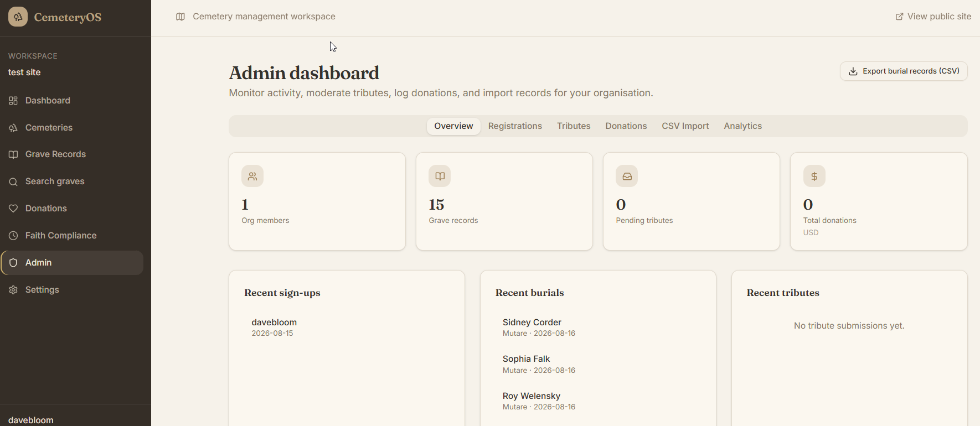Click the Pending tributes inbox icon

pos(627,176)
